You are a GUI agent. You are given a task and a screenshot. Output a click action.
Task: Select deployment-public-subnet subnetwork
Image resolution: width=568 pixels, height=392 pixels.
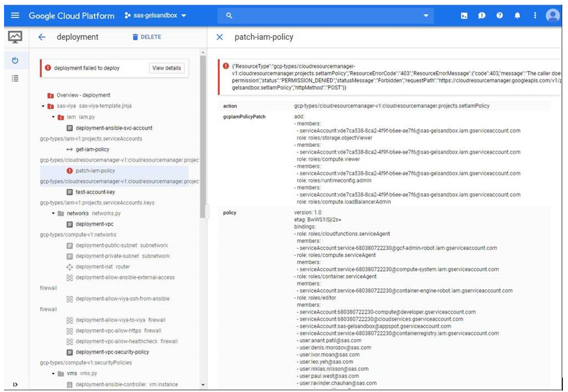122,246
